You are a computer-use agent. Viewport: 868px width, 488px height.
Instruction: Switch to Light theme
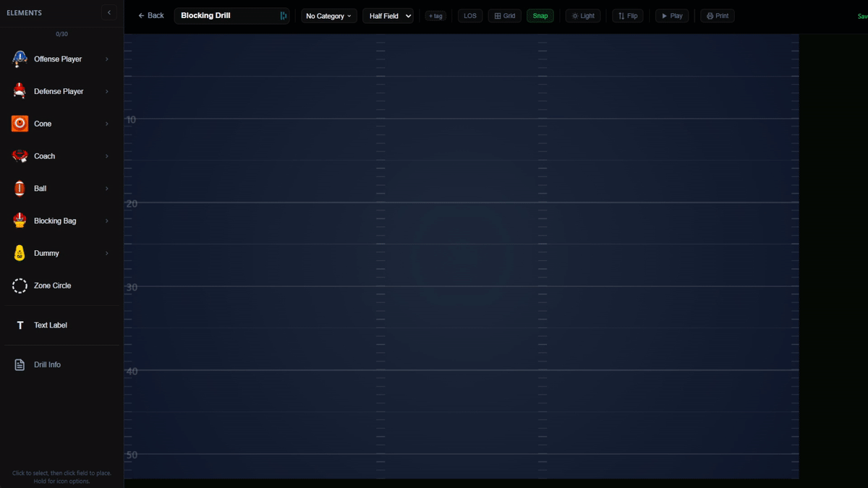point(583,16)
